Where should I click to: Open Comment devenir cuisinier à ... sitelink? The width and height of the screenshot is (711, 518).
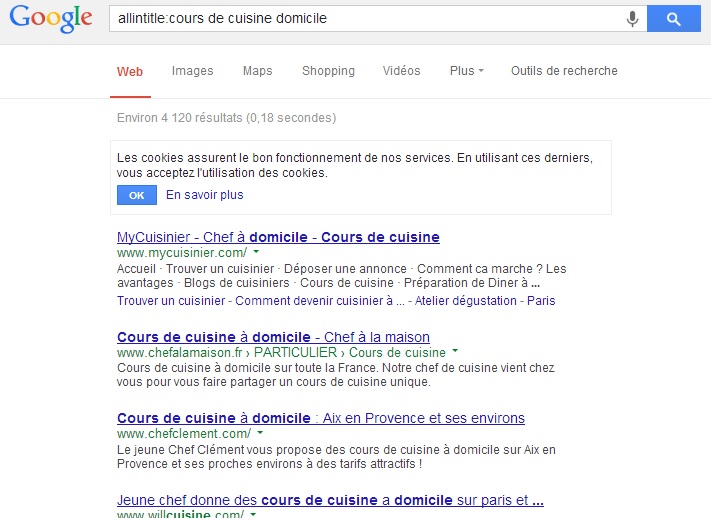(x=320, y=301)
